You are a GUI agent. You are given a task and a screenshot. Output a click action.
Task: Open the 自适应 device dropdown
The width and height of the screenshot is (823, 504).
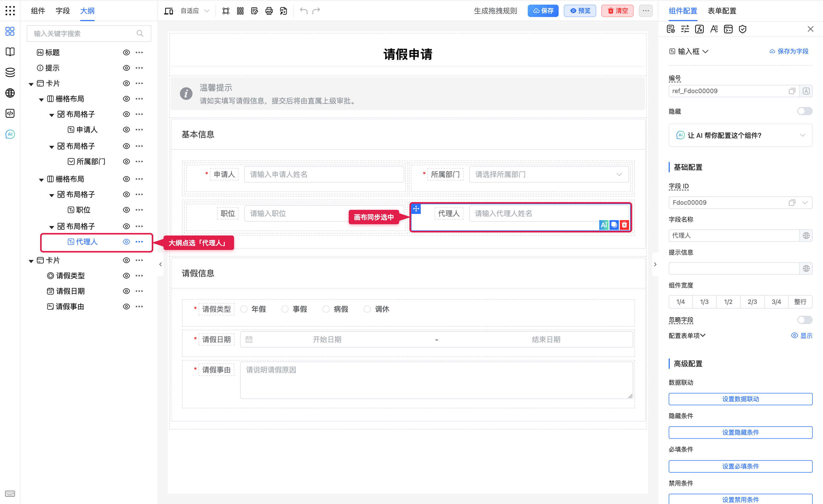[x=195, y=11]
